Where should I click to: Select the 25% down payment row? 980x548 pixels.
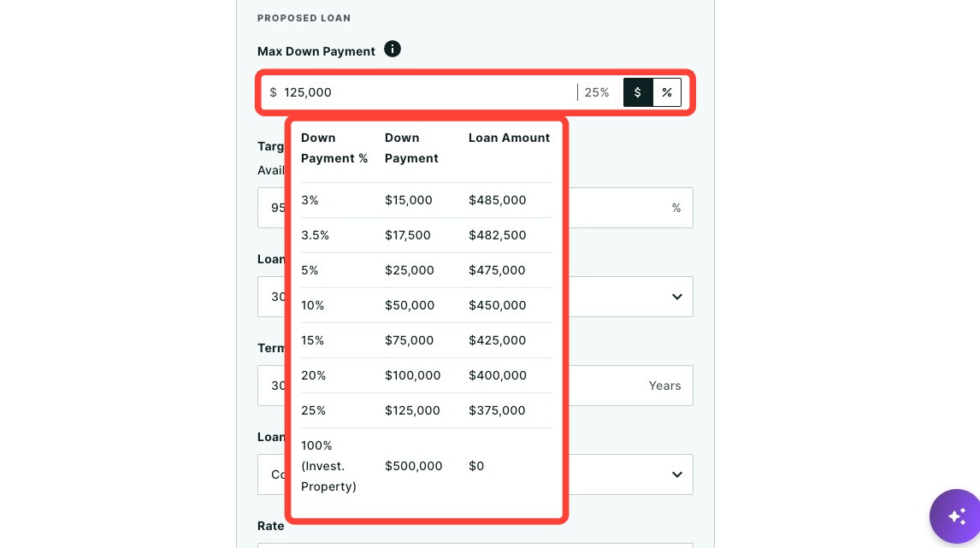coord(426,410)
